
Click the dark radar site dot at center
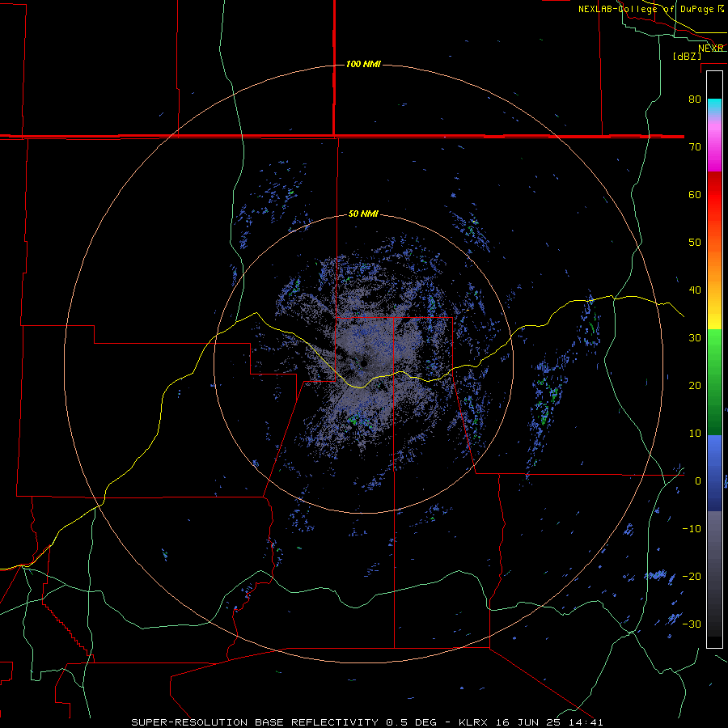364,362
